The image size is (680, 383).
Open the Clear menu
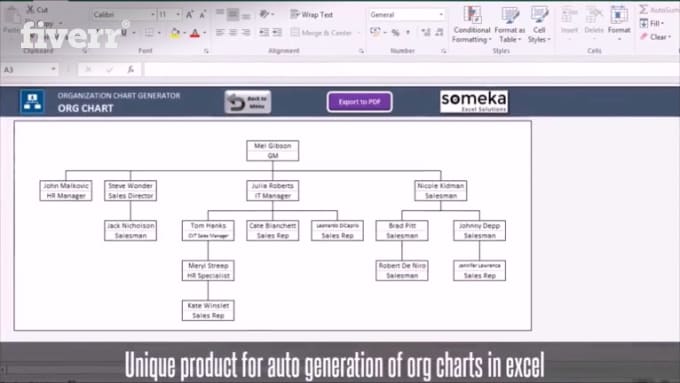(x=656, y=37)
